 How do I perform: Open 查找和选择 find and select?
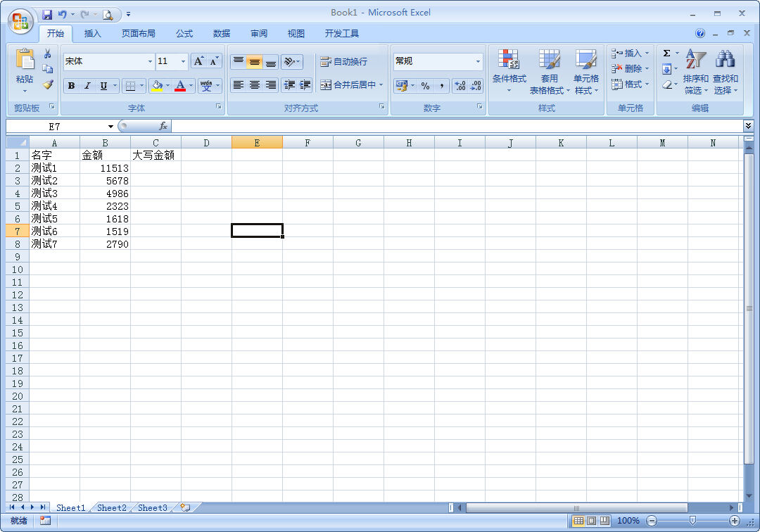click(725, 71)
